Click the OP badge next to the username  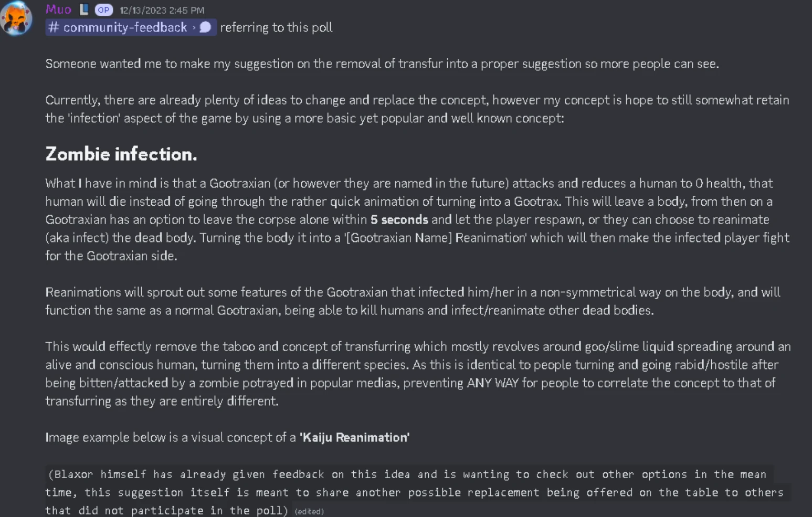[103, 10]
